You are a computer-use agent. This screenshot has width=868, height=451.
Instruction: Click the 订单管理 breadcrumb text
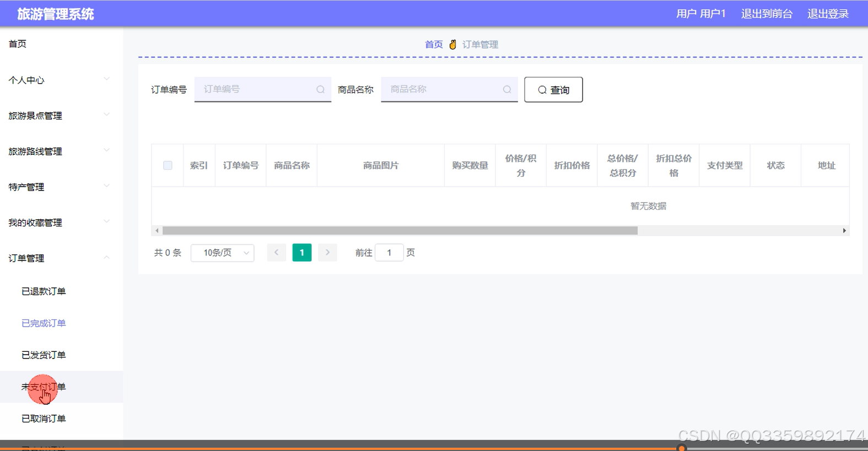click(x=480, y=45)
